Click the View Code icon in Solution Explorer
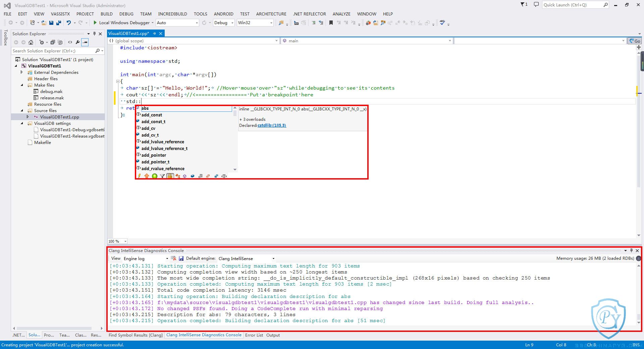Screen dimensions: 644x349 [x=70, y=42]
